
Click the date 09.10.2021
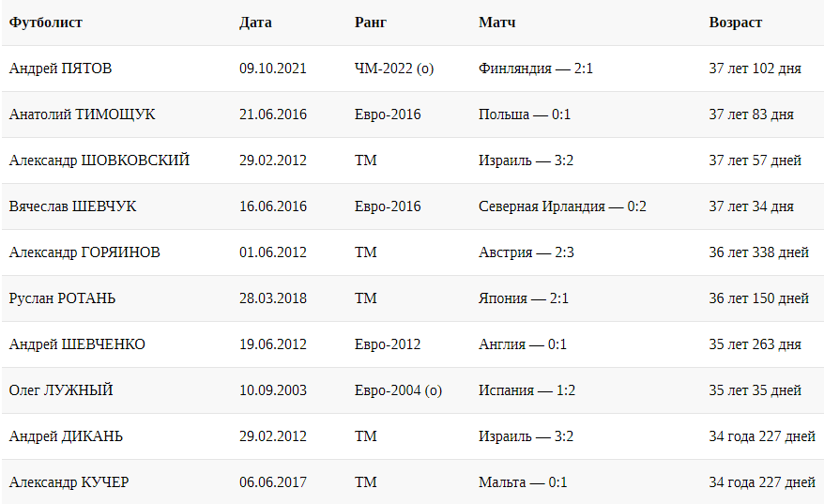point(273,69)
